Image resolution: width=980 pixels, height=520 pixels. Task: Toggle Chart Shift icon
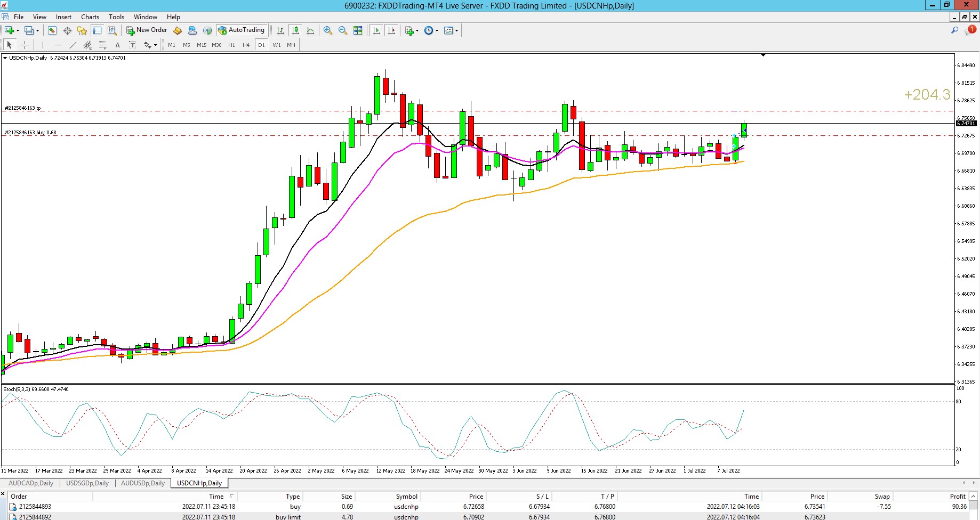click(391, 30)
